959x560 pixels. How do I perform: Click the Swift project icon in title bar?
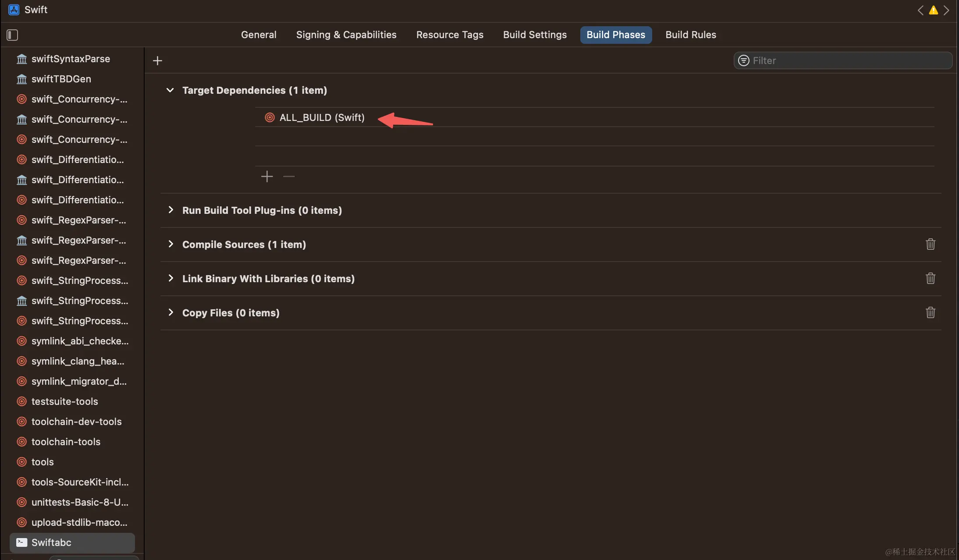coord(14,10)
